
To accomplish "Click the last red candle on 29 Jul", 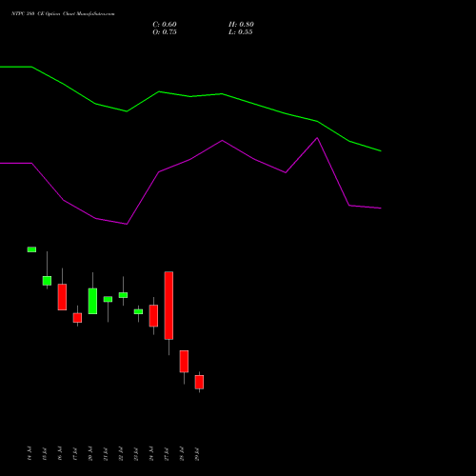I will [x=199, y=382].
